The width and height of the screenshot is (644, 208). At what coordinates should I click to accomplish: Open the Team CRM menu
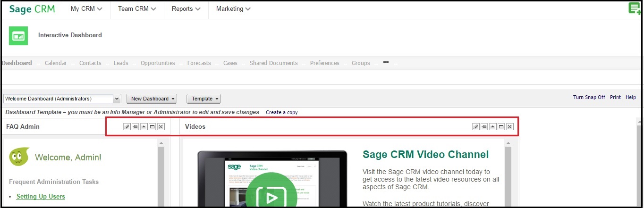137,9
